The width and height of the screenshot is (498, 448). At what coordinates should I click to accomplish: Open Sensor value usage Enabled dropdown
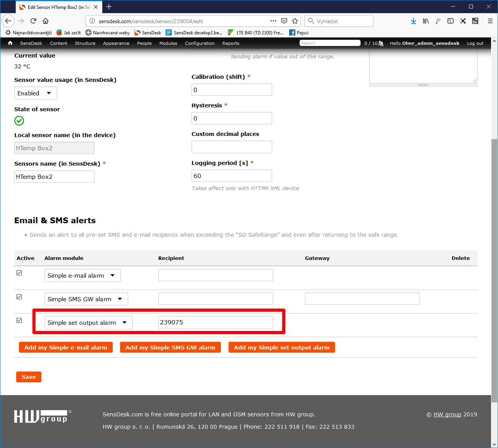tap(36, 93)
